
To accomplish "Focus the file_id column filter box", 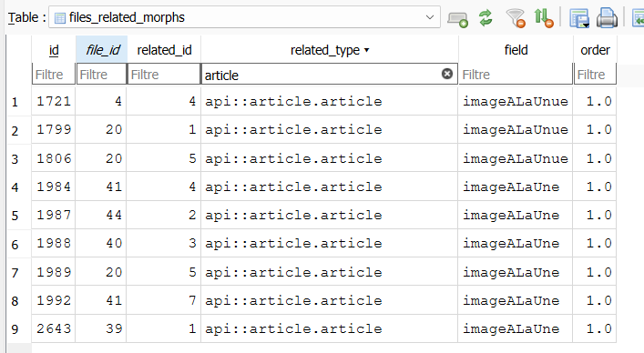I will (x=101, y=75).
